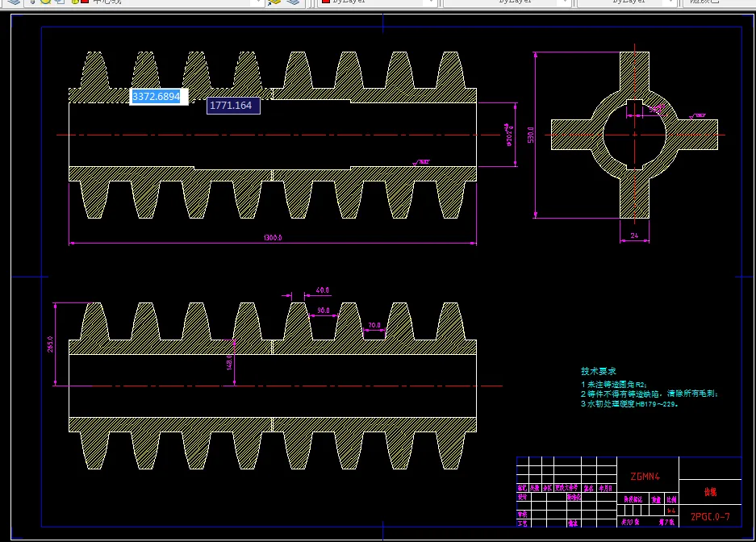
Task: Select the 70.0 root gap dimension
Action: click(x=374, y=325)
